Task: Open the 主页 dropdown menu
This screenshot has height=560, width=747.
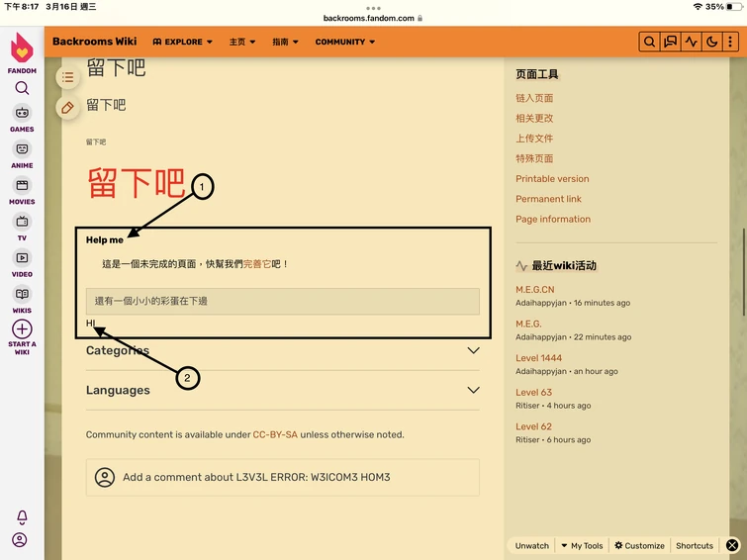Action: 242,42
